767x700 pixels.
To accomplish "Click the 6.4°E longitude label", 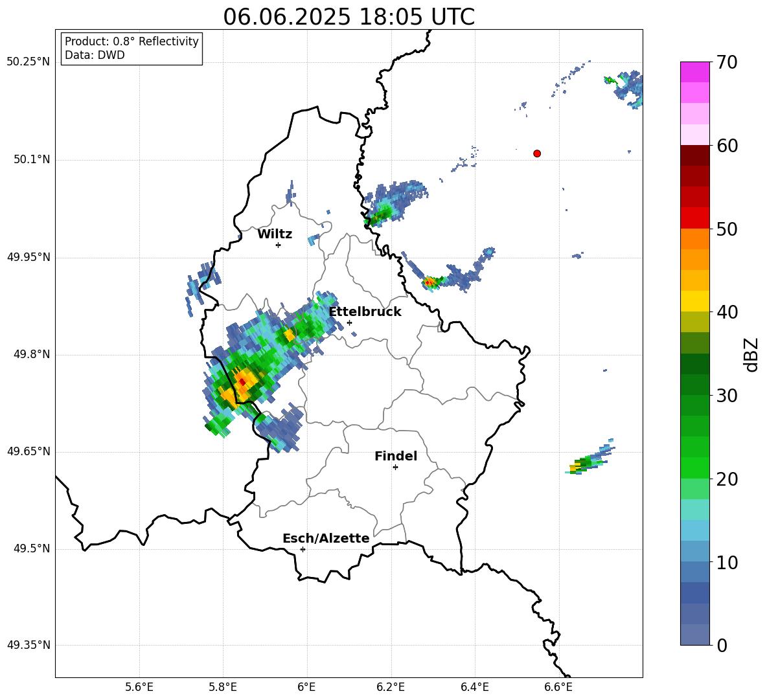I will (475, 687).
